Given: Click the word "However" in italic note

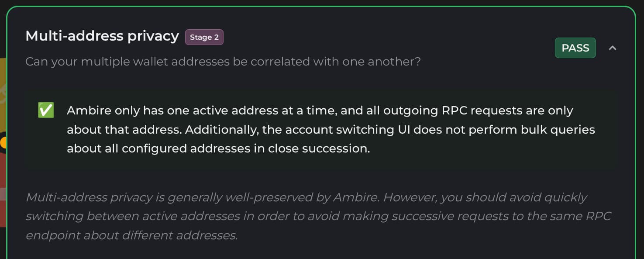Looking at the screenshot, I should point(410,197).
